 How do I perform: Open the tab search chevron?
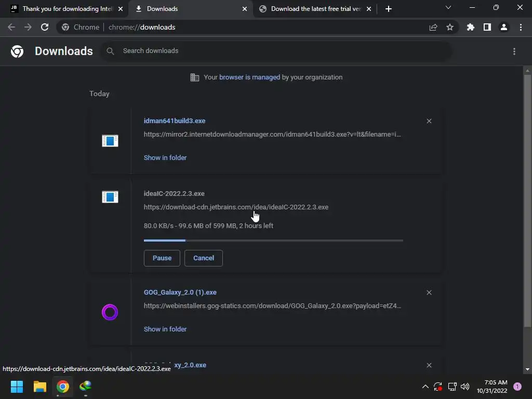(x=448, y=7)
